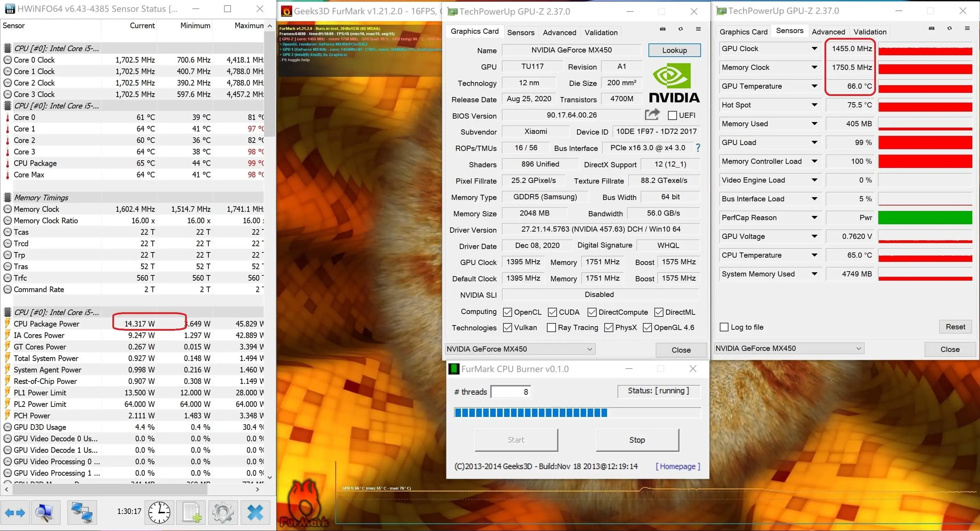Click HWiNFO vertical scrollbar thumb
The height and width of the screenshot is (531, 980).
point(270,84)
